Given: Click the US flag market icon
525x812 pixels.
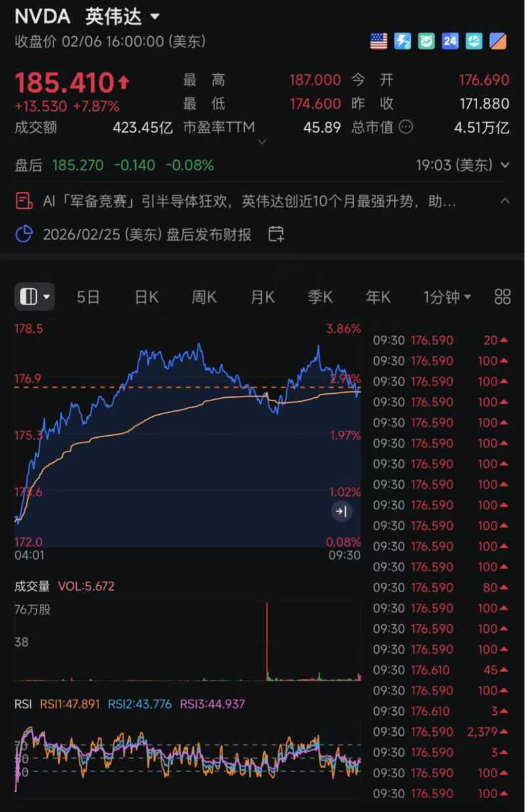Looking at the screenshot, I should (379, 41).
